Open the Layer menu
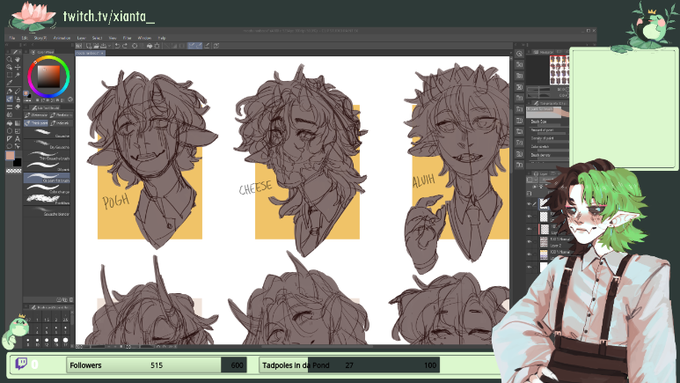This screenshot has height=383, width=680. pyautogui.click(x=81, y=38)
